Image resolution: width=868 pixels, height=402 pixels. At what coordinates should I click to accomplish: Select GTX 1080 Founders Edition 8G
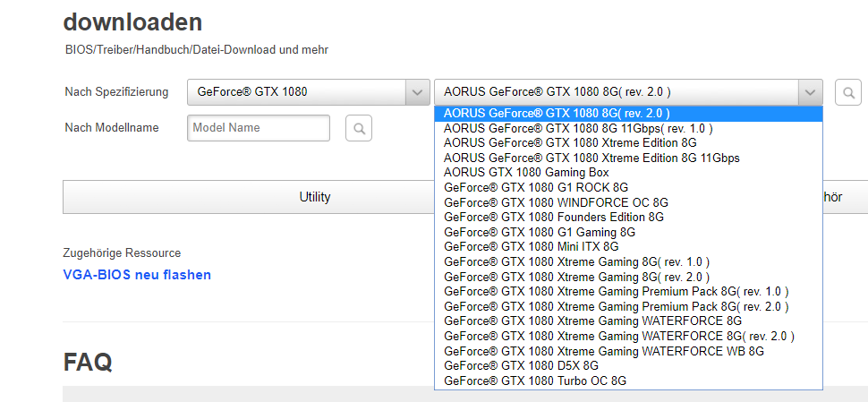[x=628, y=217]
